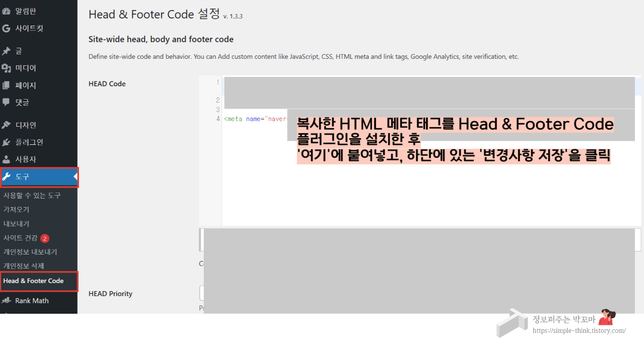Click the version v. 1.3.3 text
644x362 pixels.
[233, 16]
